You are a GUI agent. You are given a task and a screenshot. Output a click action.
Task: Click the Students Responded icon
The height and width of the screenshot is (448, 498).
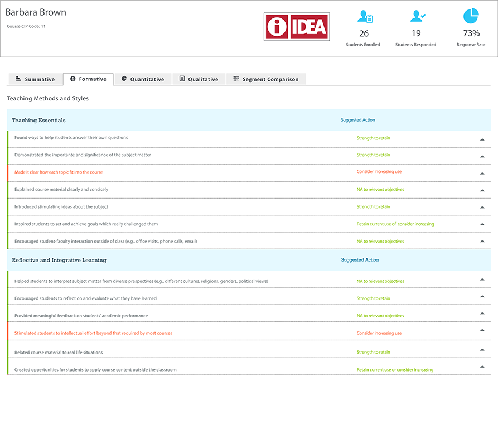[x=417, y=16]
